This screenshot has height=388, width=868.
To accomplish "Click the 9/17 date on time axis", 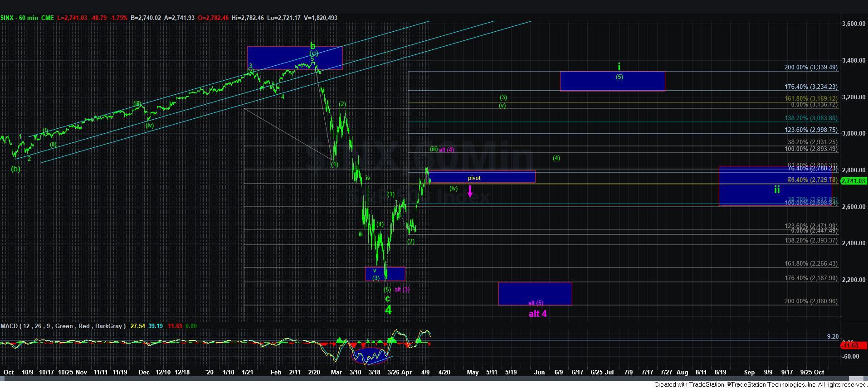I will (x=787, y=372).
